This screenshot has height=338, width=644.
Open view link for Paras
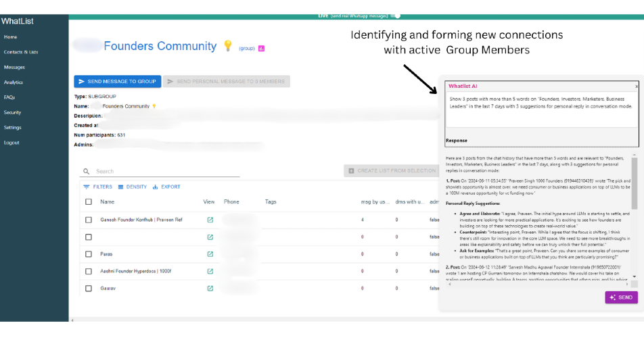(210, 254)
